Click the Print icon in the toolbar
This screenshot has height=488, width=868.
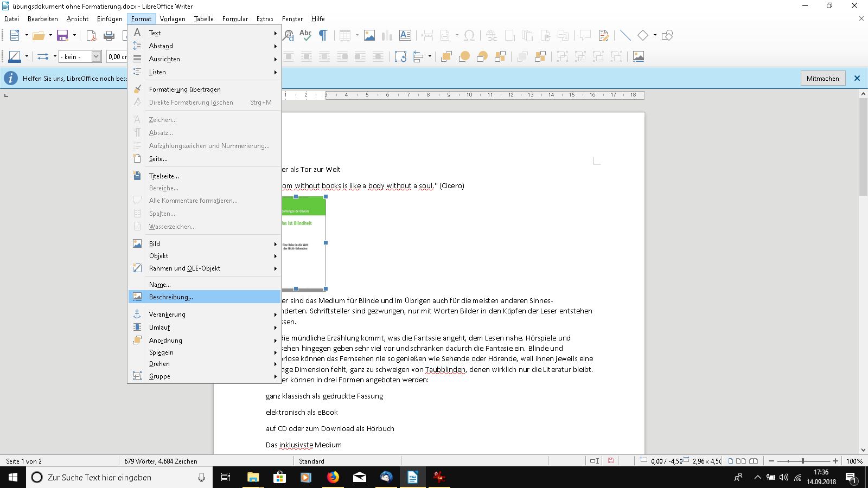click(x=109, y=36)
